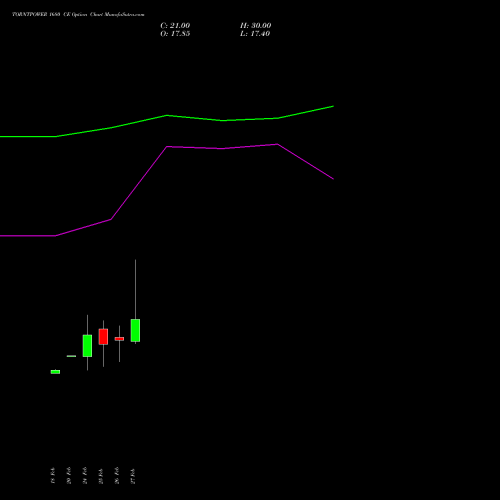Click the large red candlestick body

pos(103,337)
